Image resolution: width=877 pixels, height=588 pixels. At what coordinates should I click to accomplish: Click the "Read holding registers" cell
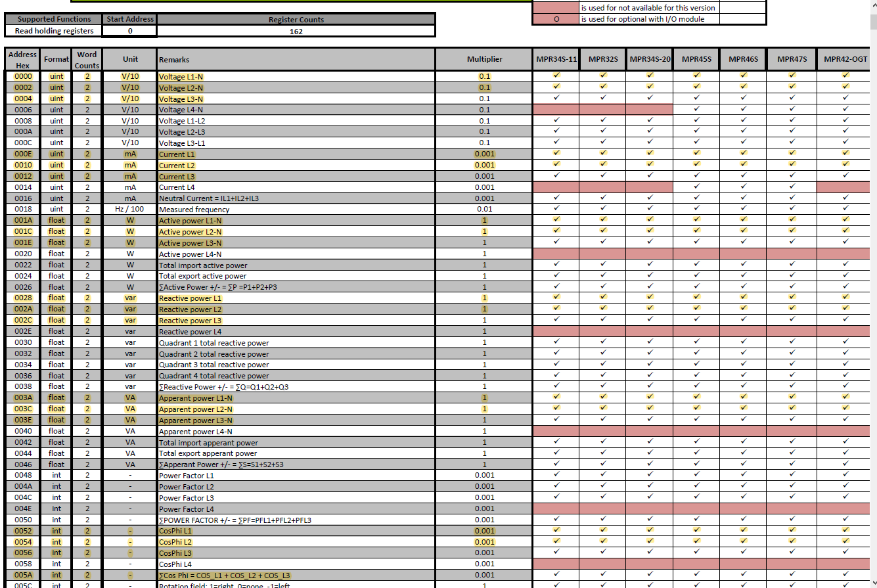54,31
